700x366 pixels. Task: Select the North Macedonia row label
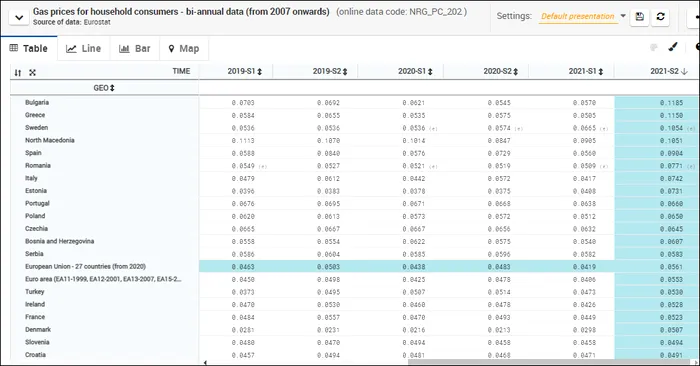(50, 140)
